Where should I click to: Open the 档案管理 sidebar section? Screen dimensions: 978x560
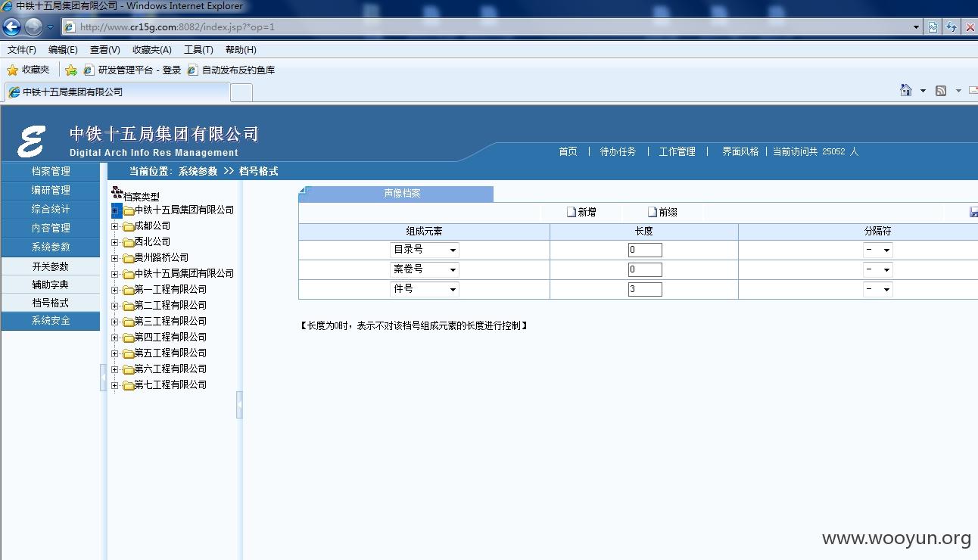pyautogui.click(x=51, y=171)
